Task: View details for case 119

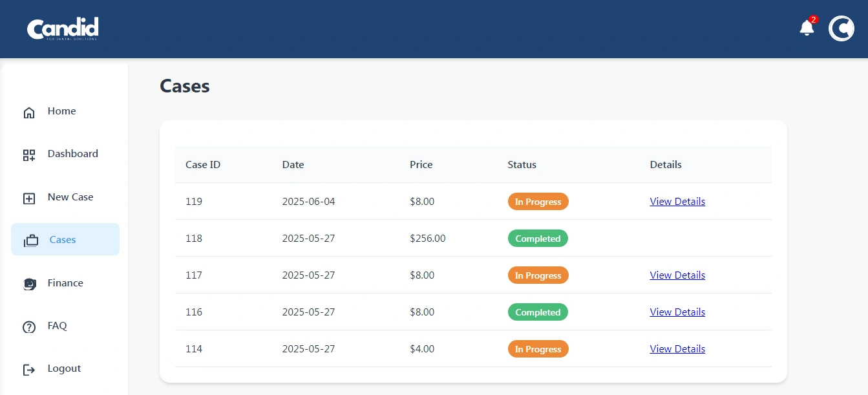Action: pyautogui.click(x=677, y=202)
